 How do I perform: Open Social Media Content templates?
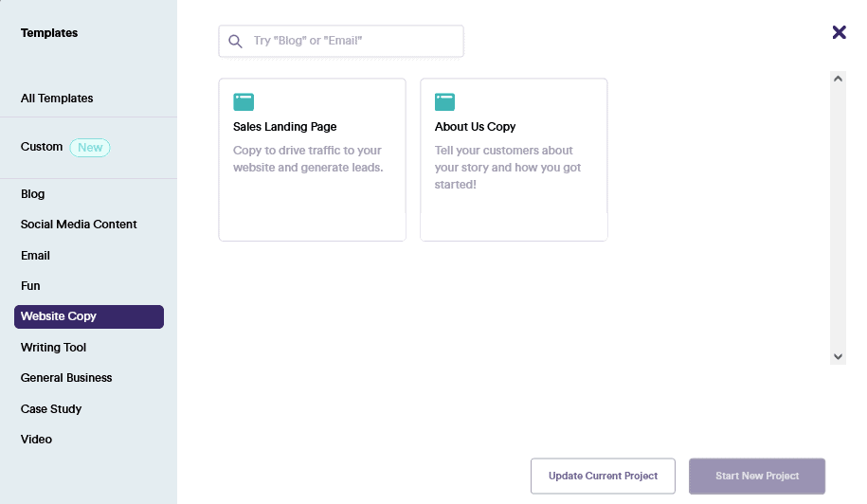coord(79,225)
